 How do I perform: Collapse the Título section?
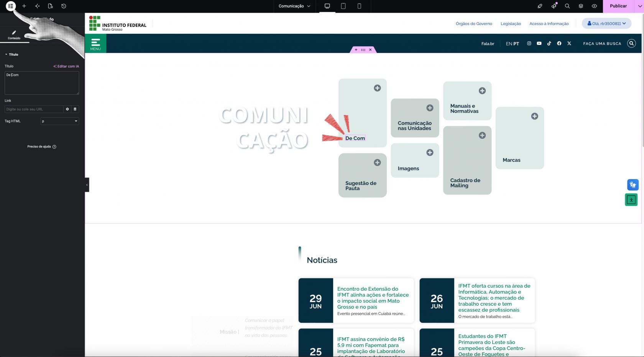[x=11, y=54]
